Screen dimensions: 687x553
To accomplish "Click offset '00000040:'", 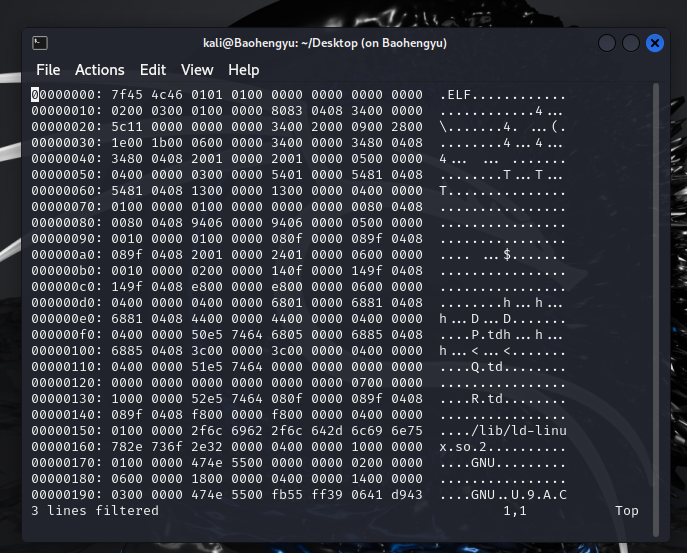I will tap(67, 159).
